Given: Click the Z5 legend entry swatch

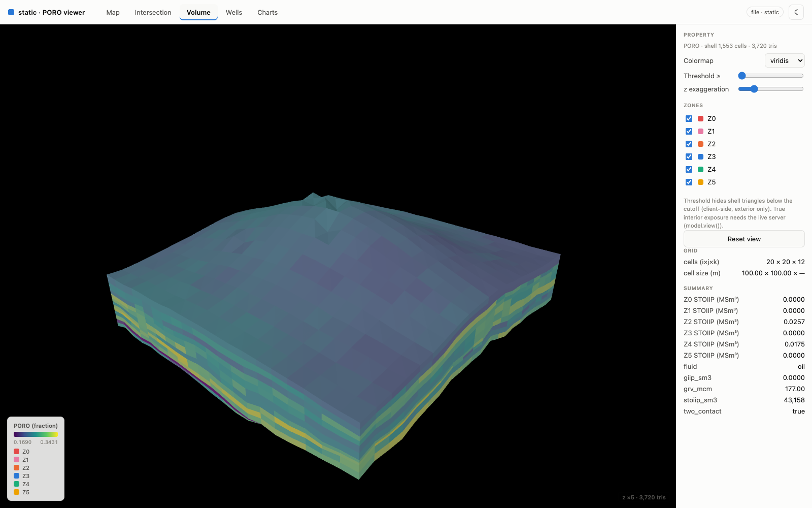Looking at the screenshot, I should [x=16, y=492].
